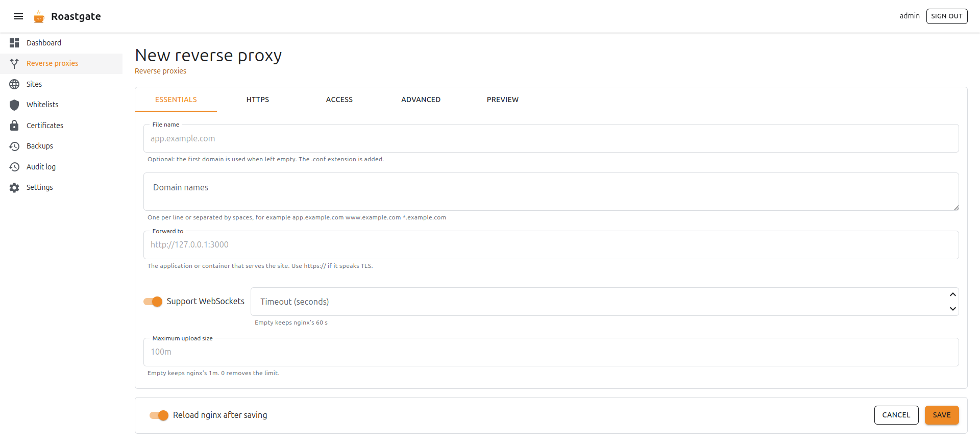Click the Reverse proxies fork icon
The image size is (980, 446).
pyautogui.click(x=14, y=63)
